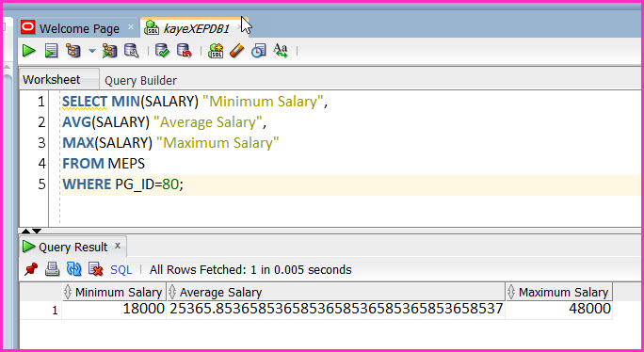Screen dimensions: 644x352
Task: Open the Explain Plan dropdown arrow
Action: pos(92,52)
